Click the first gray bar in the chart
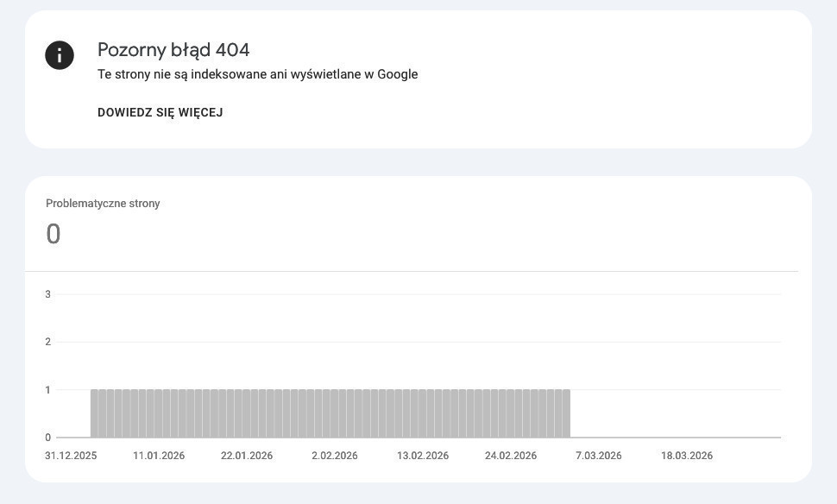The height and width of the screenshot is (504, 837). [95, 414]
